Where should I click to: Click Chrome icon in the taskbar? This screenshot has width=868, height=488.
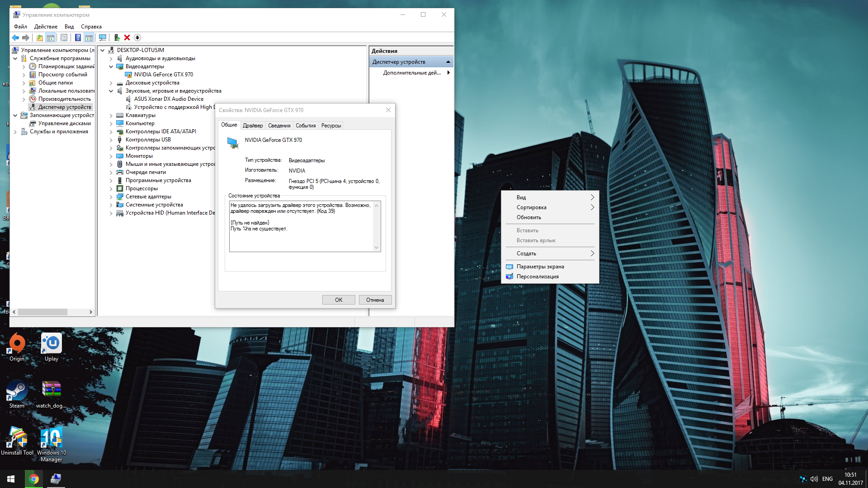click(34, 479)
